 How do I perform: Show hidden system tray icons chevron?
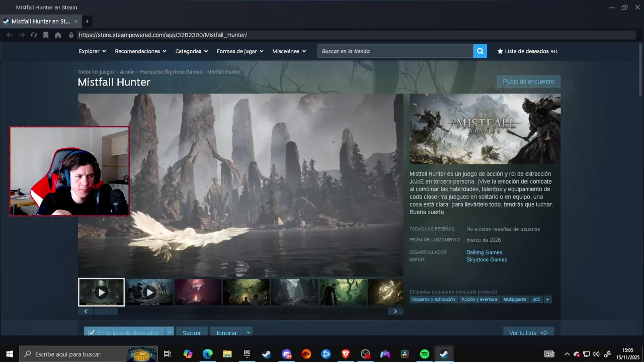click(x=567, y=354)
